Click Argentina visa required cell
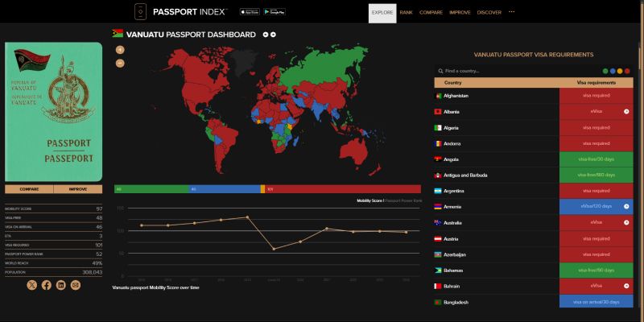The height and width of the screenshot is (322, 644). point(597,191)
